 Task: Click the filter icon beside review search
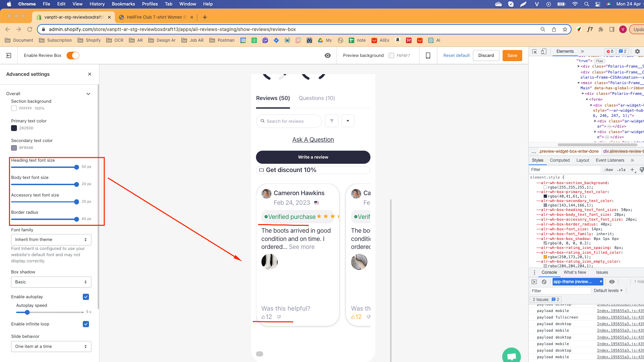331,121
